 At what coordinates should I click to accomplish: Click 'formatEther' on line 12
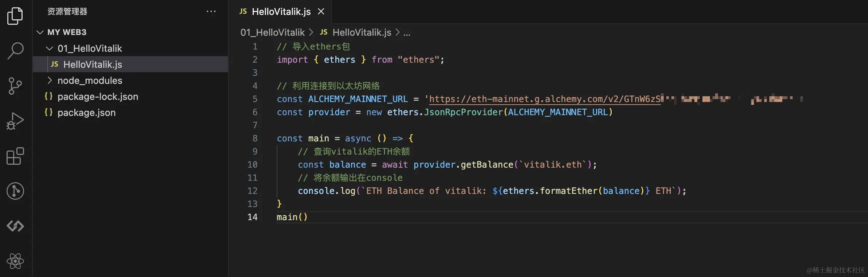pos(569,191)
